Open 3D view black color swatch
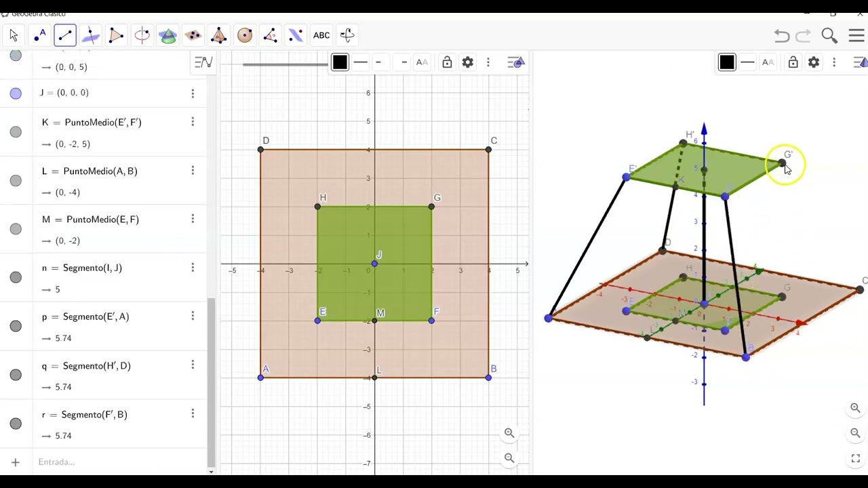 727,62
